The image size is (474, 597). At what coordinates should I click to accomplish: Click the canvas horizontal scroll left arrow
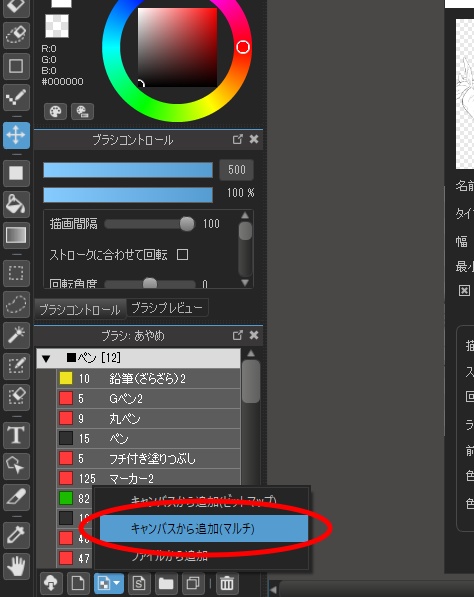[273, 589]
